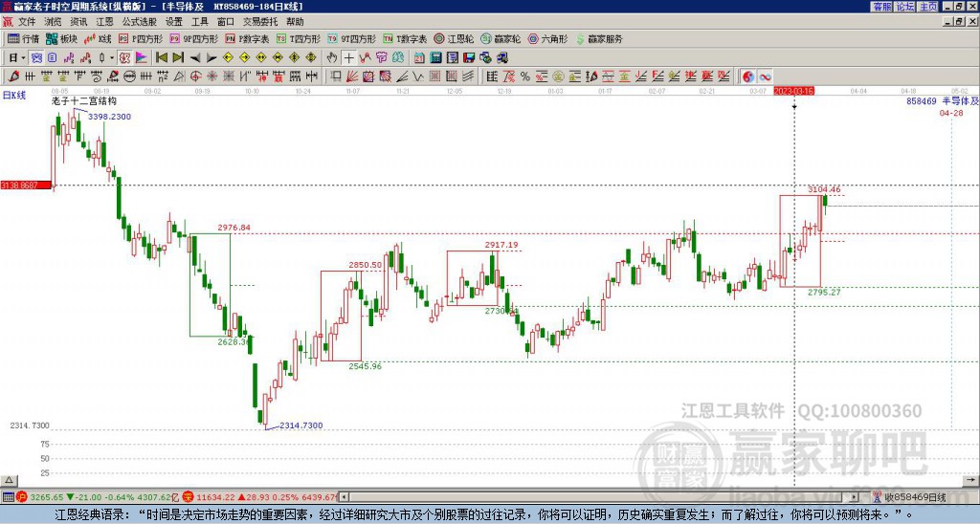Click the pink flag chart icon

[x=142, y=58]
